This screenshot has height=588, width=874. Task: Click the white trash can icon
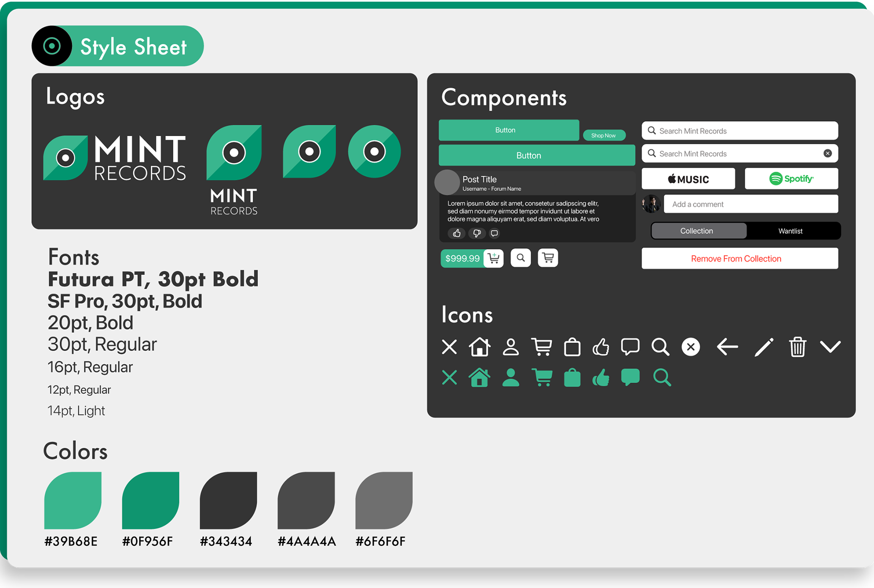coord(797,347)
